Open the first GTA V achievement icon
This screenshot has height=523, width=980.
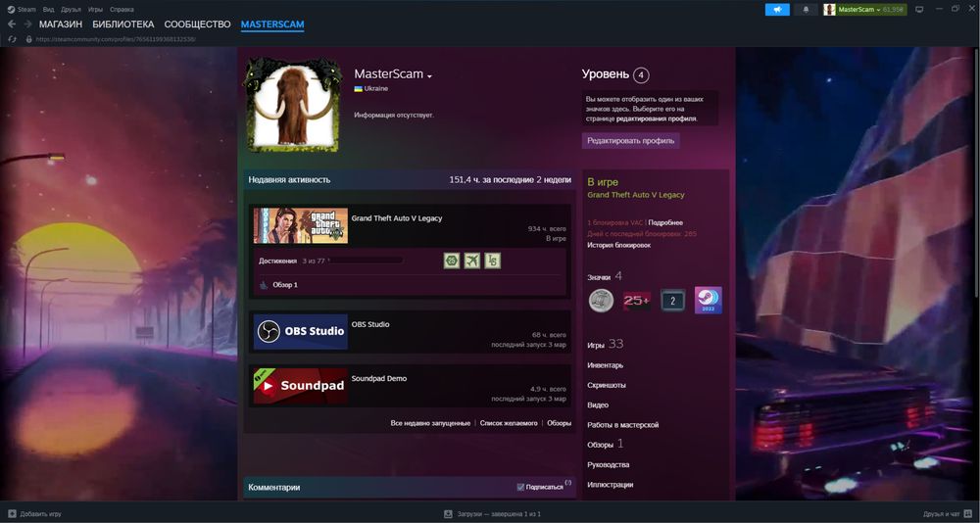pos(451,261)
